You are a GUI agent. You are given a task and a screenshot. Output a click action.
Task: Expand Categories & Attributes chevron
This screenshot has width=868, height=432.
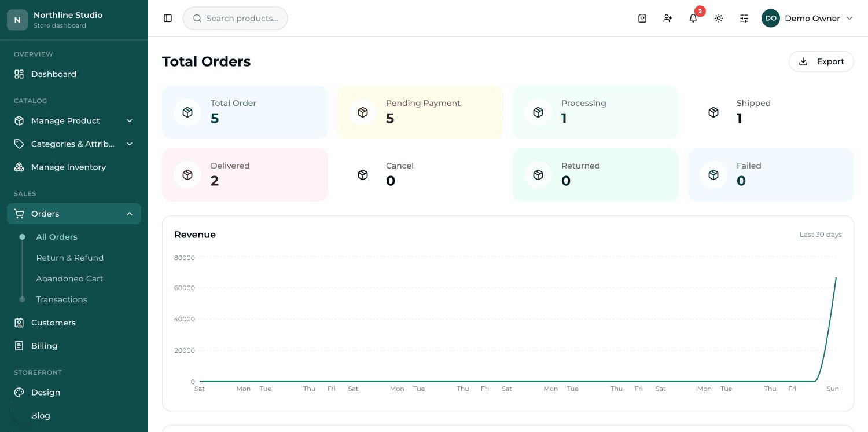coord(130,144)
